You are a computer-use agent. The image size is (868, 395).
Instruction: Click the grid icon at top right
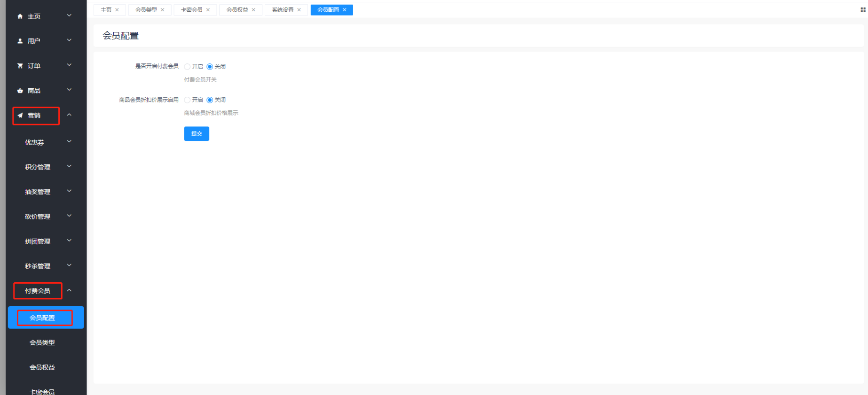[x=863, y=10]
